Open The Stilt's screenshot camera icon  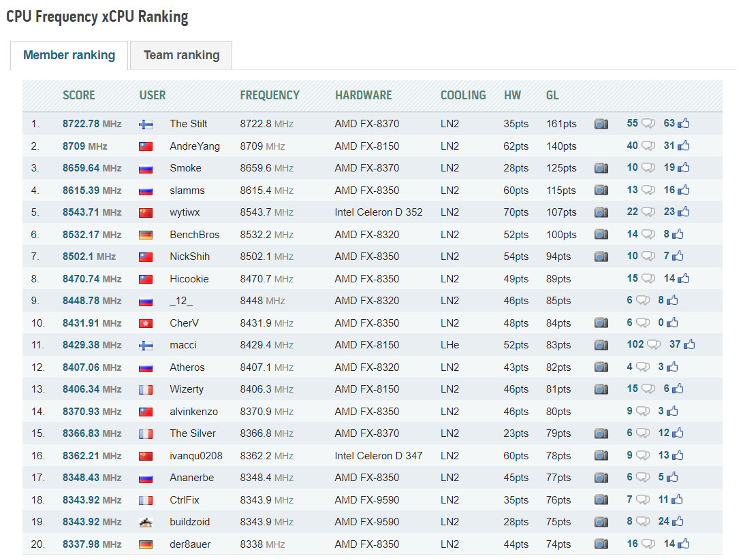click(x=601, y=124)
